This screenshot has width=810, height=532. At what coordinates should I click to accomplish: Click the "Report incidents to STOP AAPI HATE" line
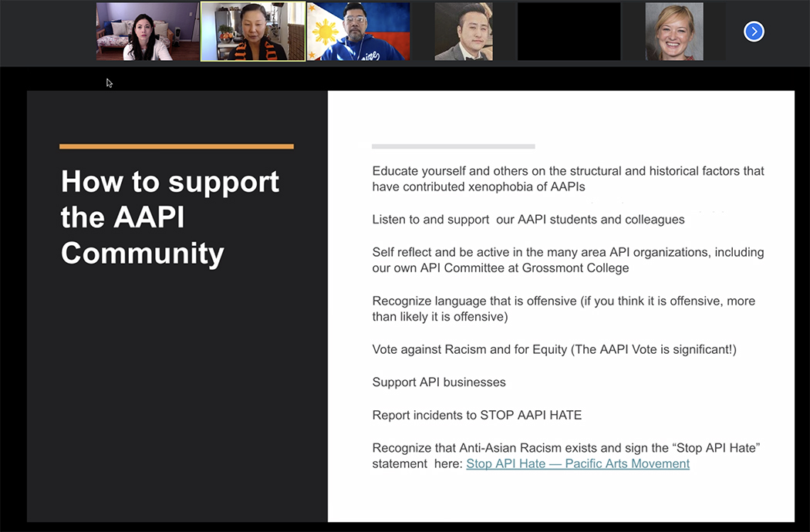point(477,415)
